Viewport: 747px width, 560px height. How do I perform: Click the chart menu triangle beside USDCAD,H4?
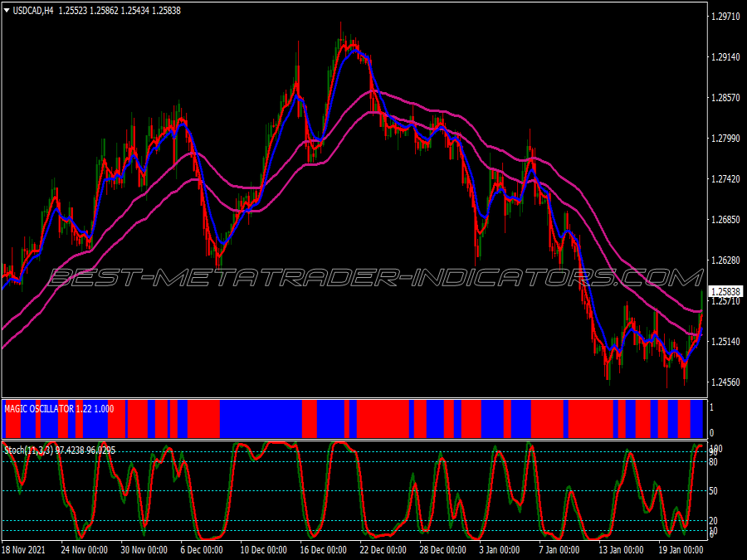[x=7, y=11]
